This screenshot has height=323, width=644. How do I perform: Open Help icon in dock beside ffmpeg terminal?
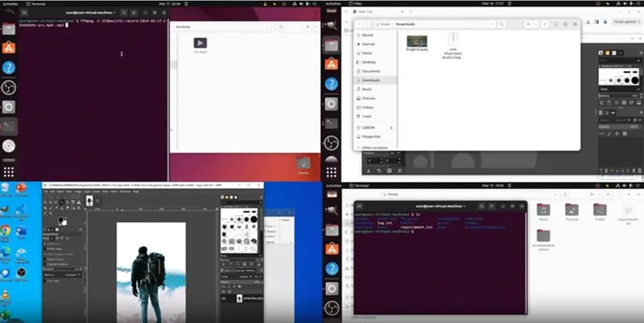click(9, 67)
